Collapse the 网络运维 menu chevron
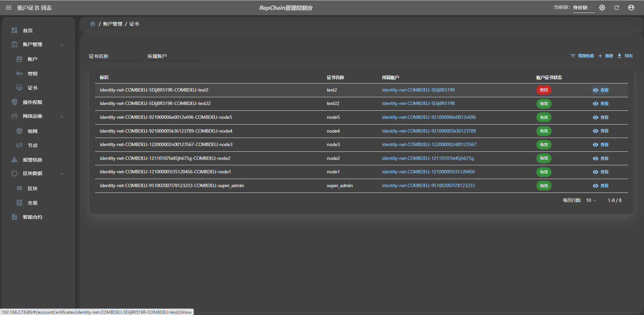The image size is (644, 315). [x=62, y=116]
